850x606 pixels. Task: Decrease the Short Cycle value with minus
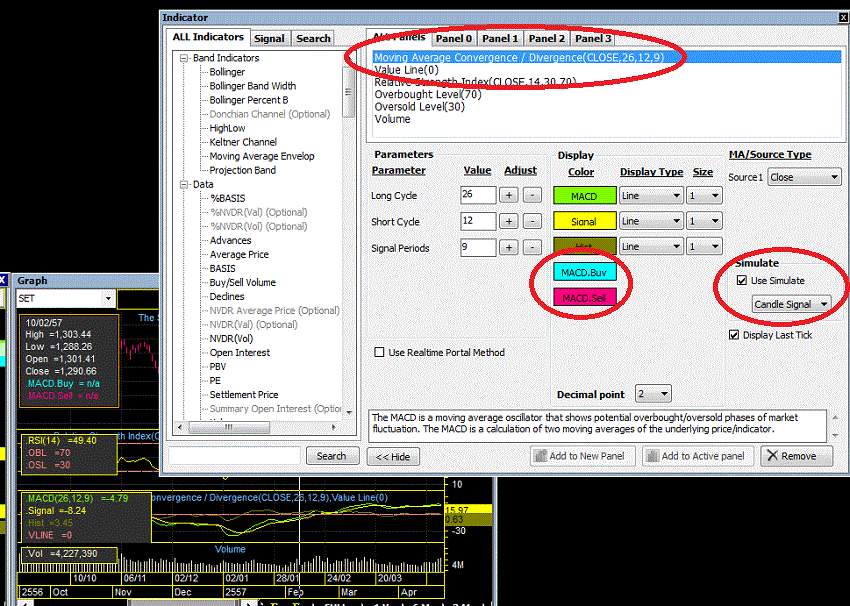click(x=532, y=222)
